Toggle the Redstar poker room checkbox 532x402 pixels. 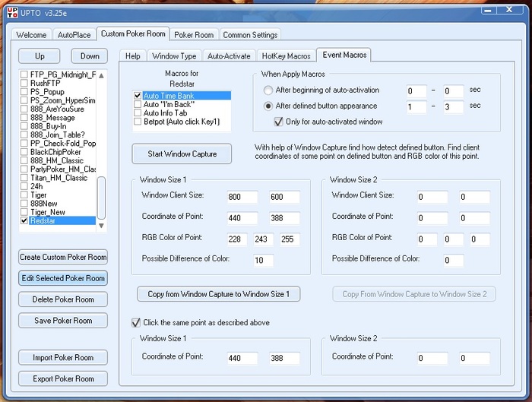pos(24,221)
